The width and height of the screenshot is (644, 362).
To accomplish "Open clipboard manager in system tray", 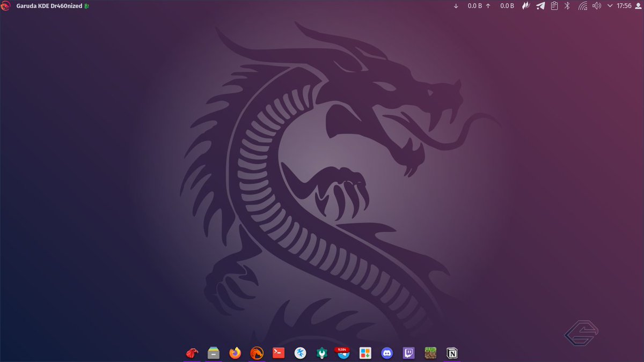I will click(x=554, y=6).
